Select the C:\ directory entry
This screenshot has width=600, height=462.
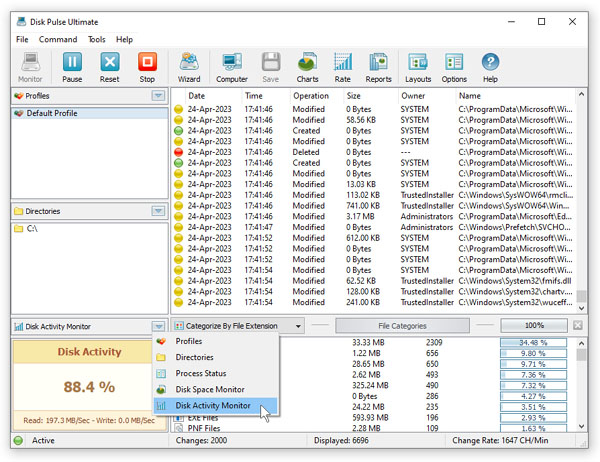click(x=90, y=229)
